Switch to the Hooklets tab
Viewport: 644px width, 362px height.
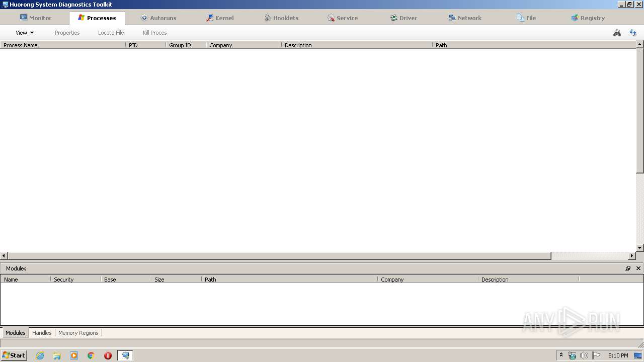click(x=281, y=18)
